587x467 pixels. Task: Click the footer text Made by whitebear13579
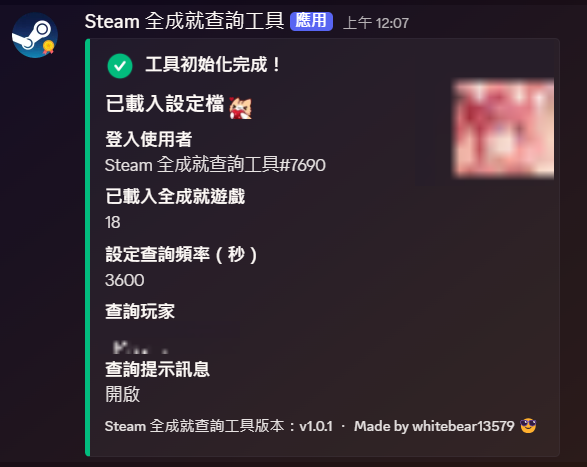pyautogui.click(x=434, y=426)
